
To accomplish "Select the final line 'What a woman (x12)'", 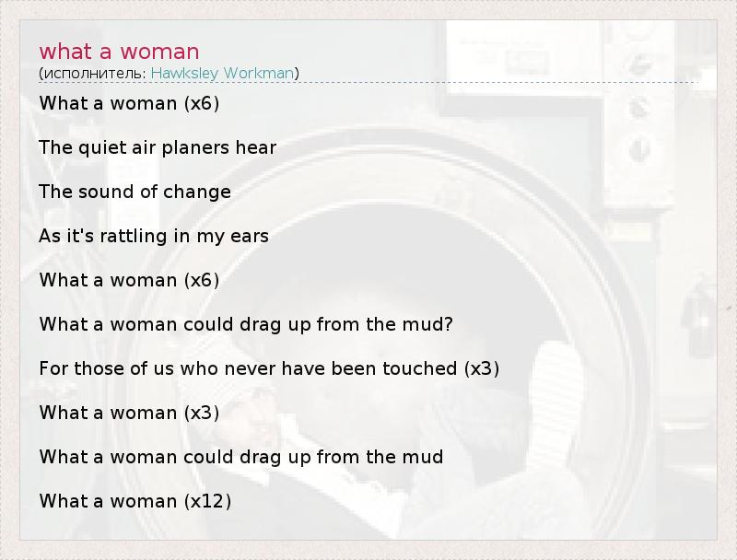I will pos(135,501).
